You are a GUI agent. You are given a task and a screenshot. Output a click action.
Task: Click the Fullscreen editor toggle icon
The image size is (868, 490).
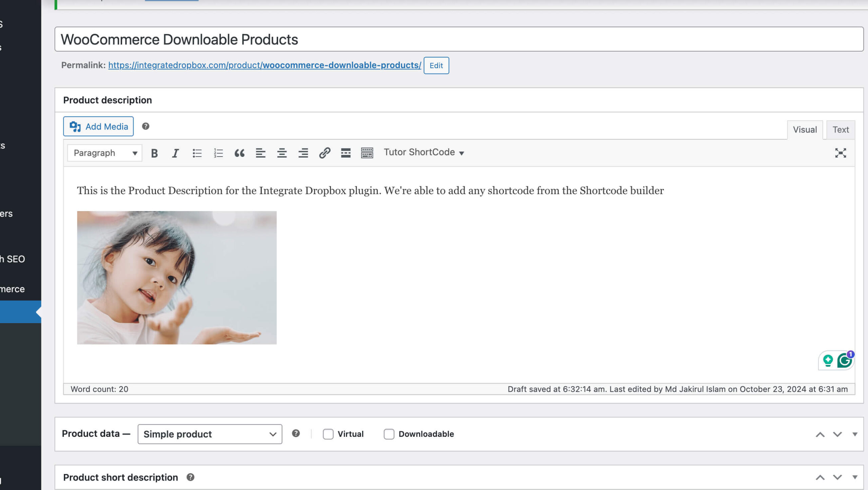pyautogui.click(x=841, y=152)
